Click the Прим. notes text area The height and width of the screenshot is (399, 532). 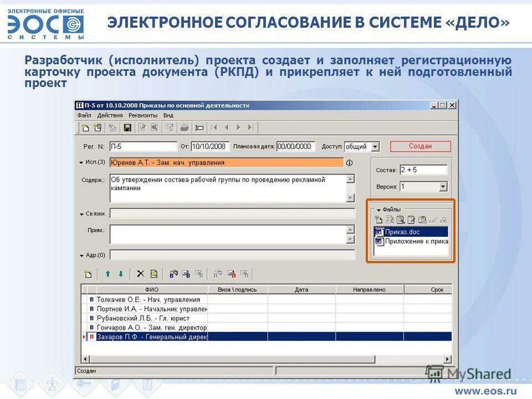point(228,234)
